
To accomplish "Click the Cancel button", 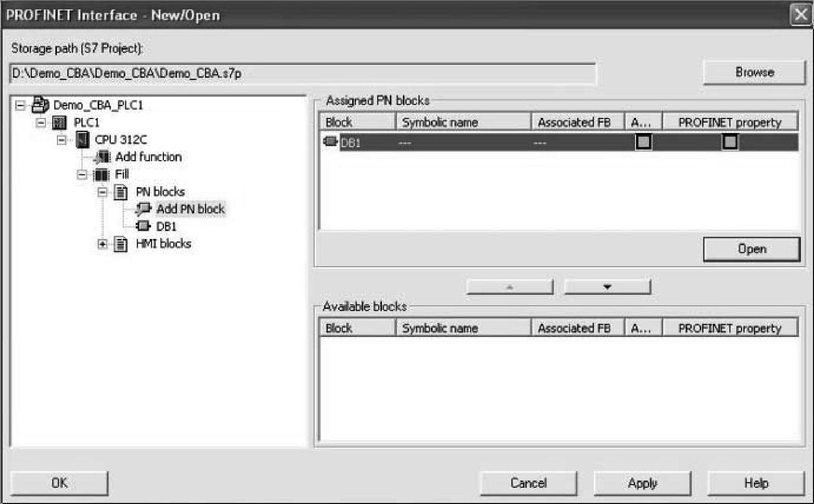I will (529, 483).
